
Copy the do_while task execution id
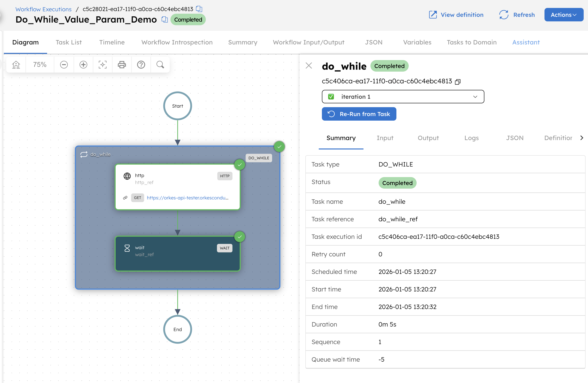point(457,81)
